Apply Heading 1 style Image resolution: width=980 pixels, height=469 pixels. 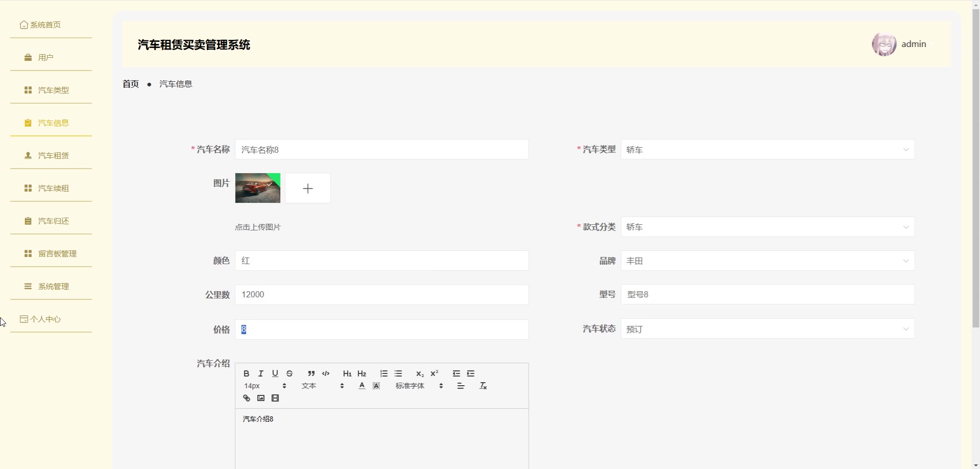click(x=347, y=373)
